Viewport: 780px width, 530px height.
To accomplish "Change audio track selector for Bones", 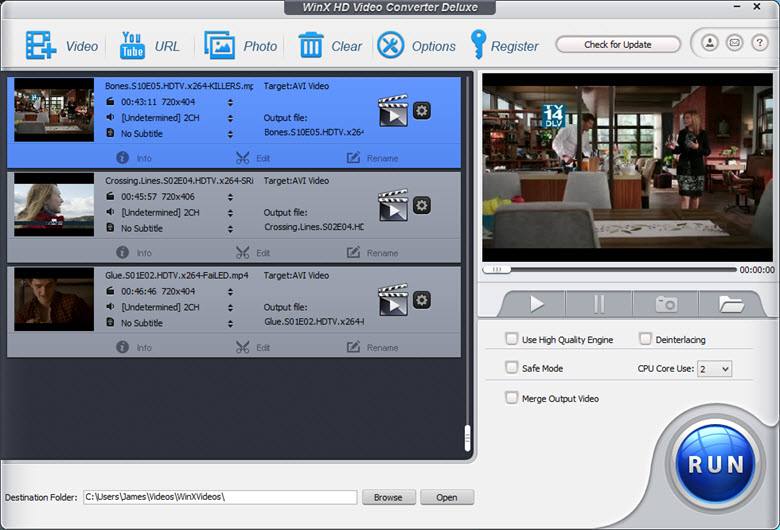I will click(x=230, y=118).
